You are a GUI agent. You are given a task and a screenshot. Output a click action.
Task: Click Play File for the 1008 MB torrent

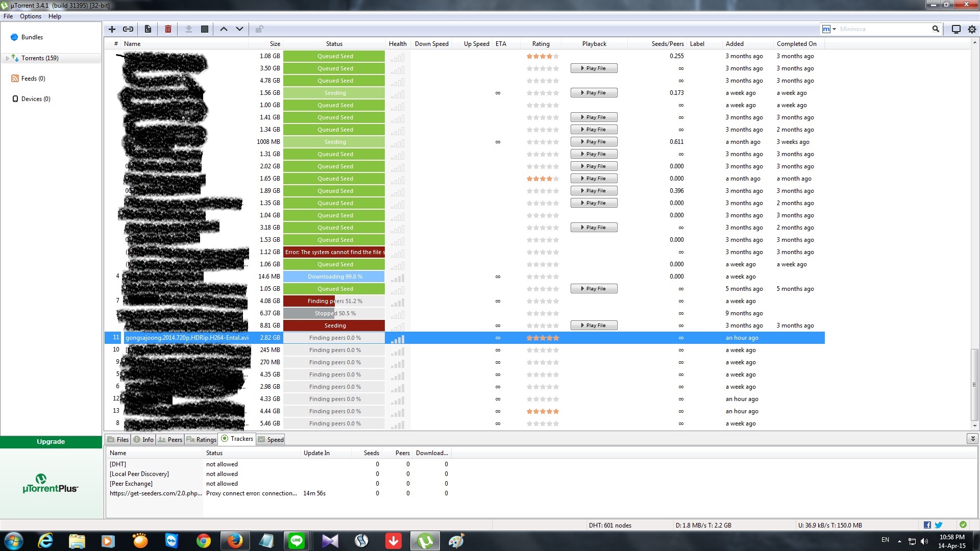(x=594, y=142)
